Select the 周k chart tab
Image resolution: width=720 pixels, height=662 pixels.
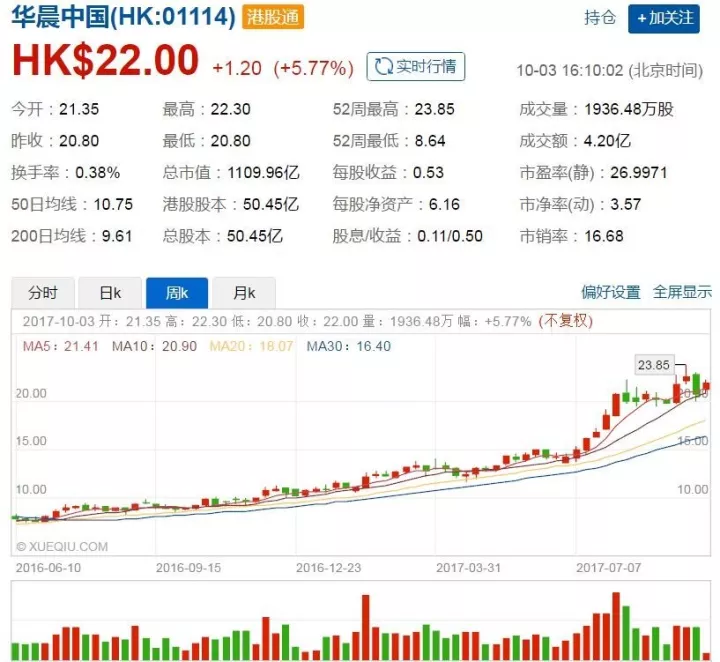(177, 292)
